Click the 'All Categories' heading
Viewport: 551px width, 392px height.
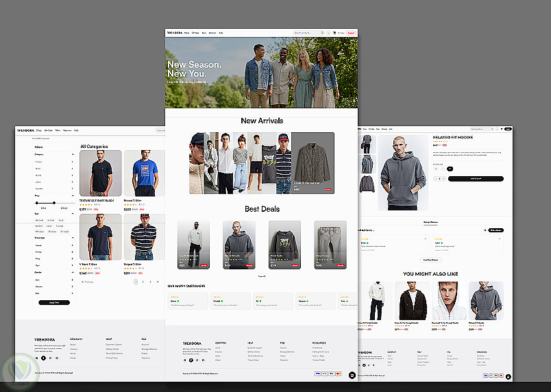(x=94, y=146)
